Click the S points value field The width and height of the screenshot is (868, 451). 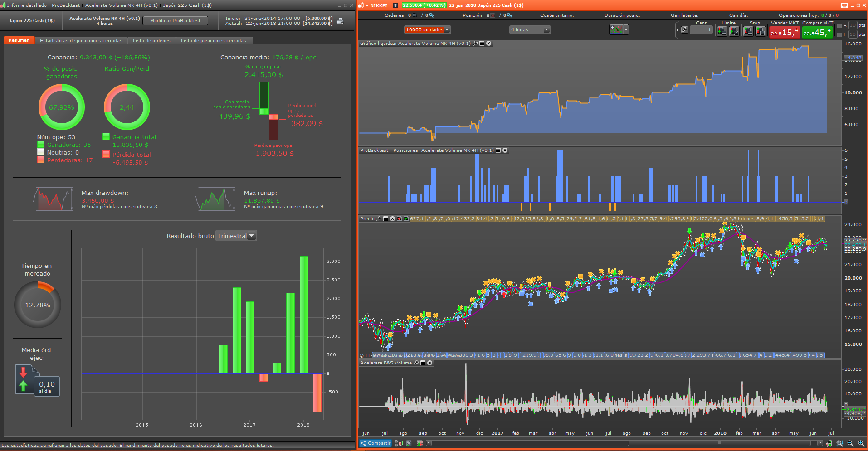pyautogui.click(x=853, y=26)
